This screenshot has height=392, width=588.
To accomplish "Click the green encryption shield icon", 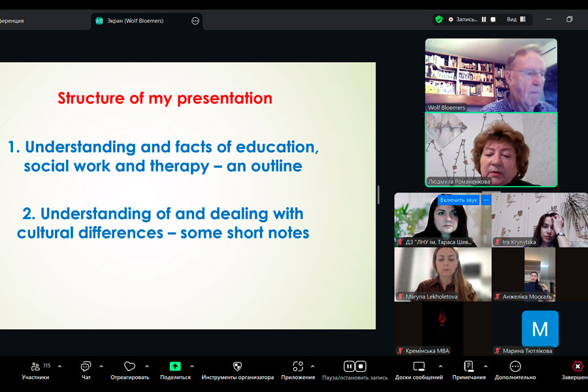I will (439, 20).
